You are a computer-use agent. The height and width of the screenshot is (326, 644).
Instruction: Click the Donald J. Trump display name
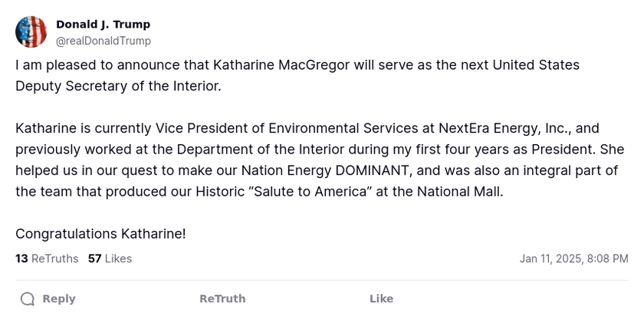pyautogui.click(x=103, y=25)
